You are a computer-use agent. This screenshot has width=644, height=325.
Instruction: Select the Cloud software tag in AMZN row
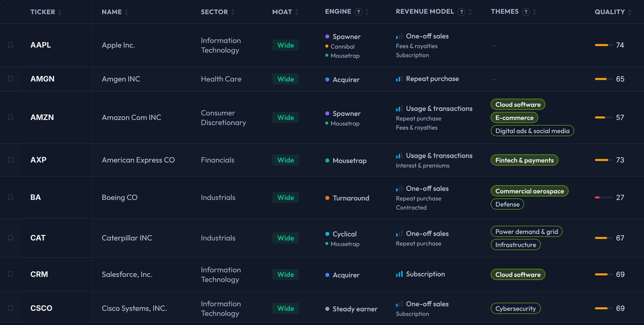click(x=518, y=105)
